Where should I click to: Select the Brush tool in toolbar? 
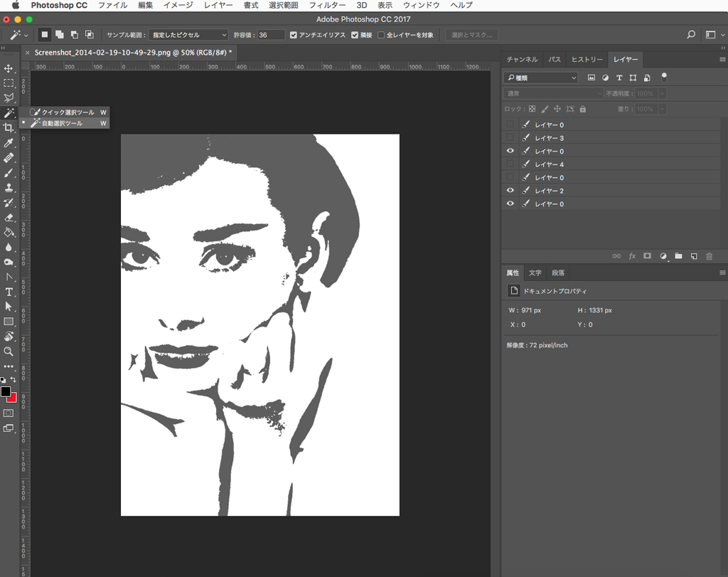point(9,173)
